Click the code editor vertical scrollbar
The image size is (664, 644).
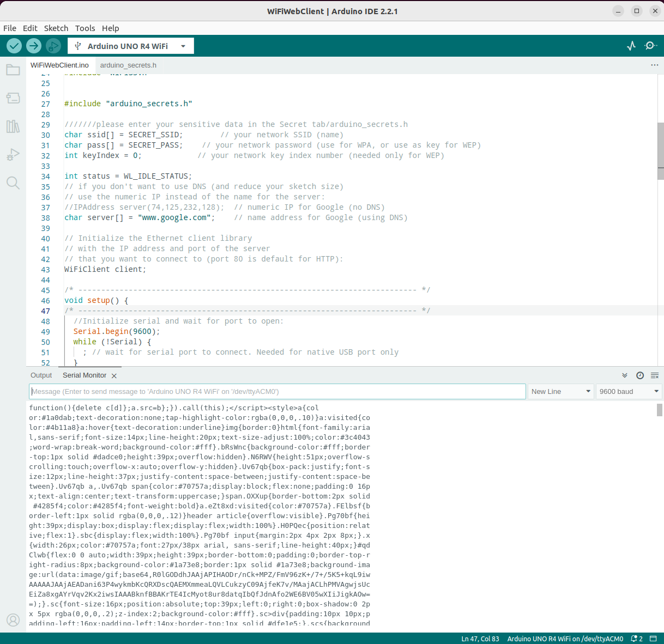coord(661,151)
